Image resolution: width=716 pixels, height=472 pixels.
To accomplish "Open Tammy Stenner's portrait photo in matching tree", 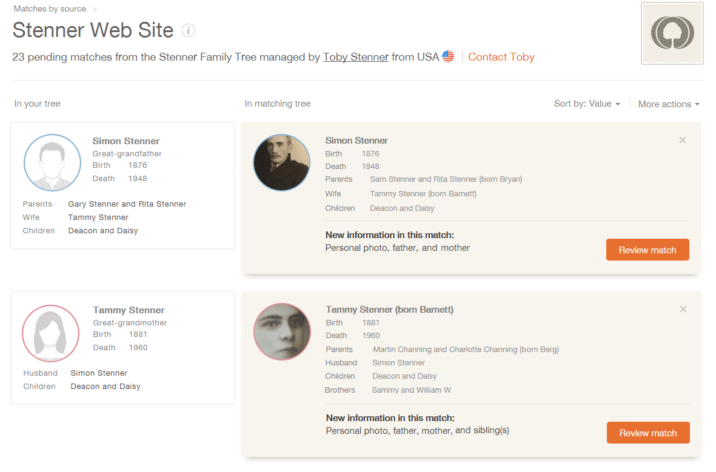I will click(282, 331).
